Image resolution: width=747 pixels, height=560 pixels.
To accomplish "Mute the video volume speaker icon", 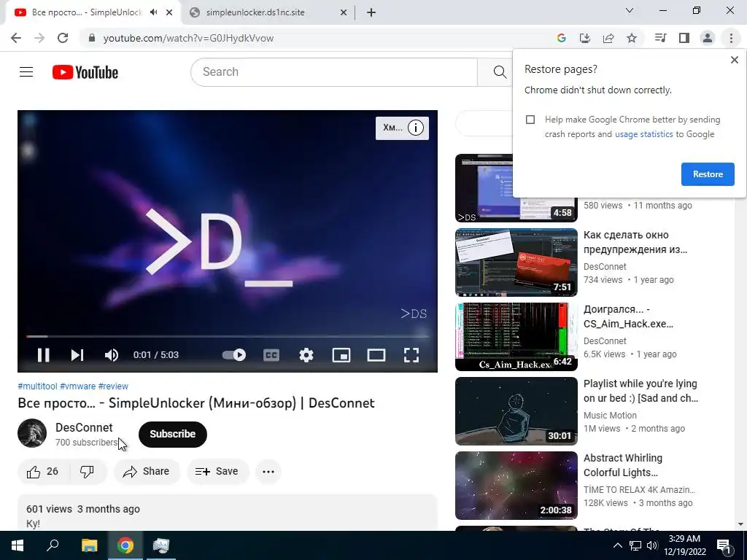I will (x=111, y=355).
